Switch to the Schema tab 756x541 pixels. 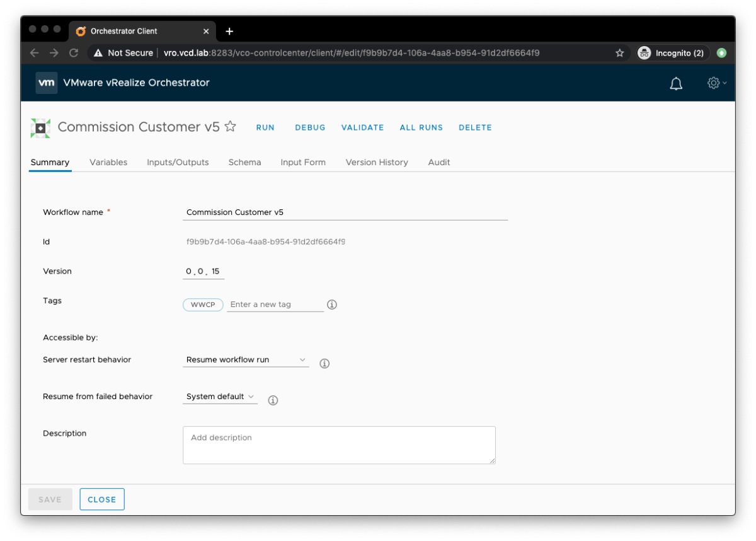click(244, 162)
